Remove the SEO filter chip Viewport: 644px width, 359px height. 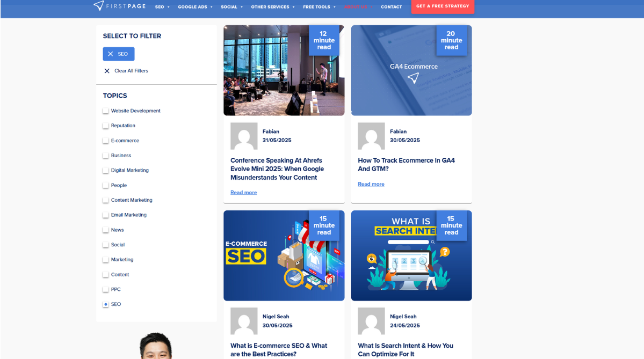pos(118,54)
